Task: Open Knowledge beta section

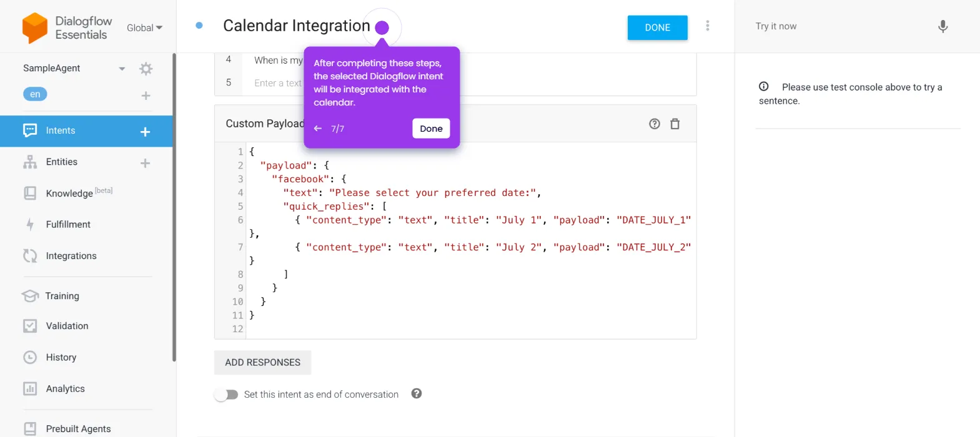Action: 79,193
